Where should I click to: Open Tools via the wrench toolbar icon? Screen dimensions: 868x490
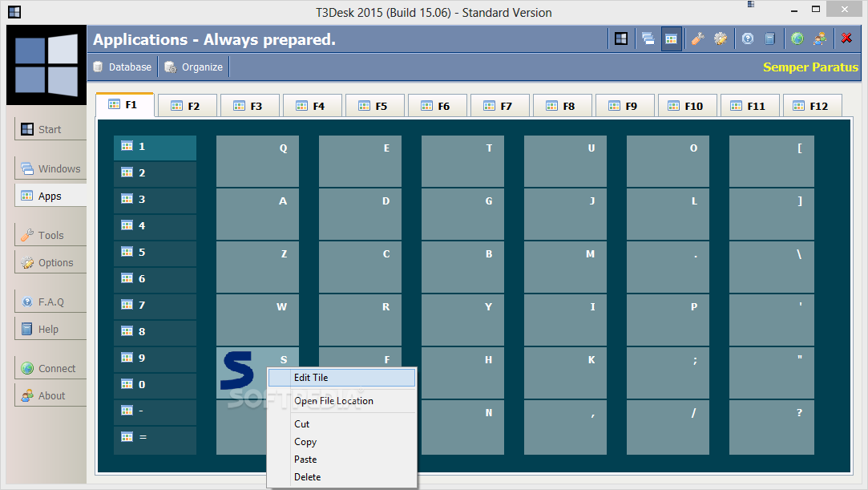[x=697, y=38]
